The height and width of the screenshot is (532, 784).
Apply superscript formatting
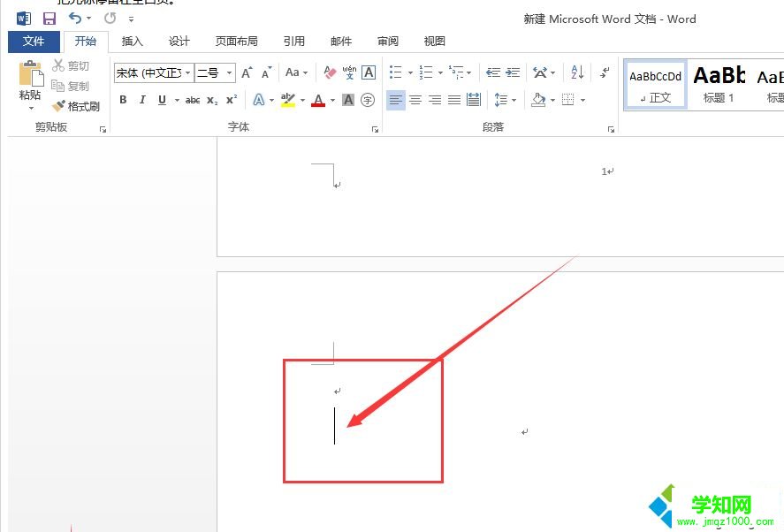pyautogui.click(x=230, y=100)
